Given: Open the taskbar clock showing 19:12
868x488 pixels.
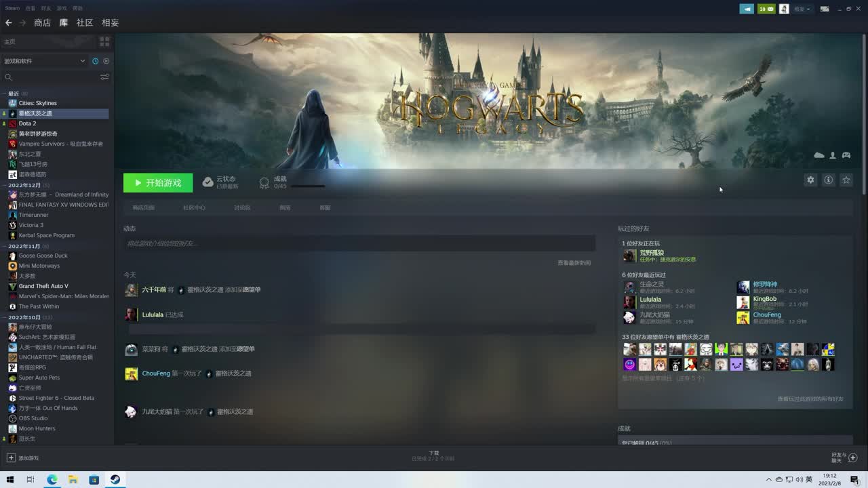Looking at the screenshot, I should click(828, 480).
